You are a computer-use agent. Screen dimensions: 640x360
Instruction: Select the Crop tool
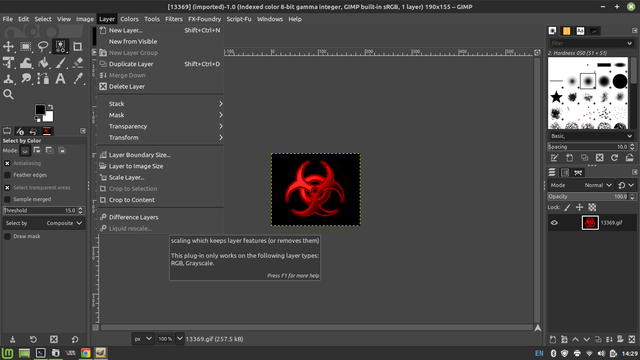click(x=78, y=47)
